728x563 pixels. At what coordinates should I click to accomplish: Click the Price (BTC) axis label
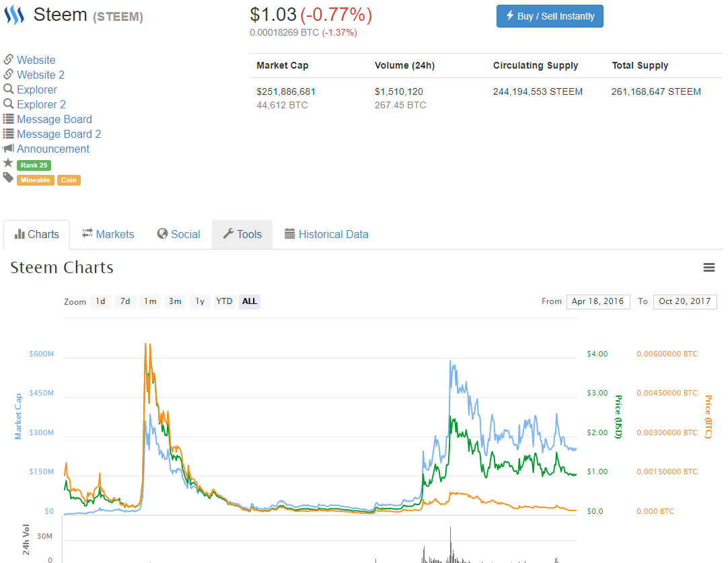pos(708,417)
